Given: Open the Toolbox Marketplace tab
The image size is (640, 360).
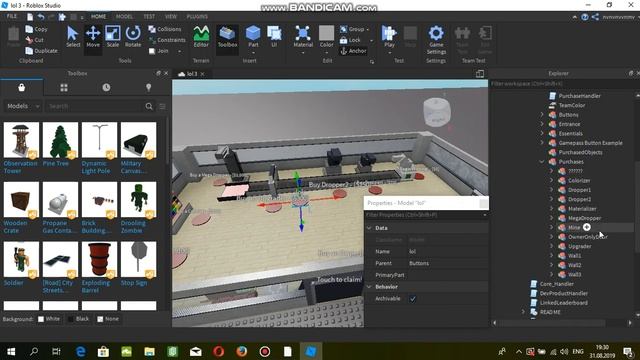Looking at the screenshot, I should tap(21, 87).
